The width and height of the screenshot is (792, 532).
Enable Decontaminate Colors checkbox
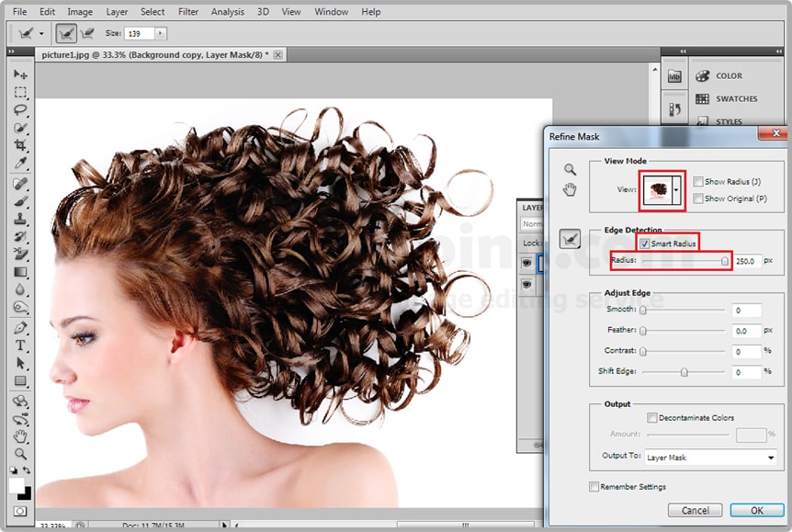point(652,418)
